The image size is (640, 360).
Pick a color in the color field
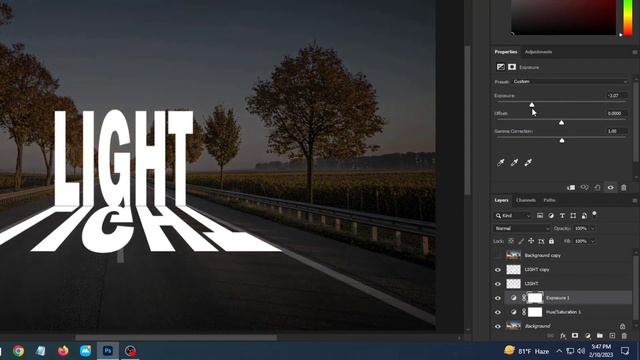click(563, 17)
